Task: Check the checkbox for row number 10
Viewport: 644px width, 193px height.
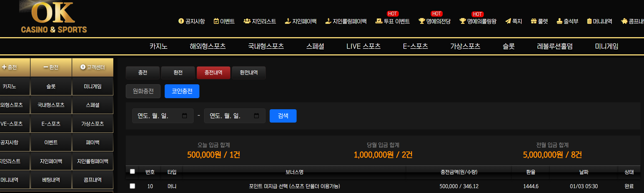Action: point(132,186)
